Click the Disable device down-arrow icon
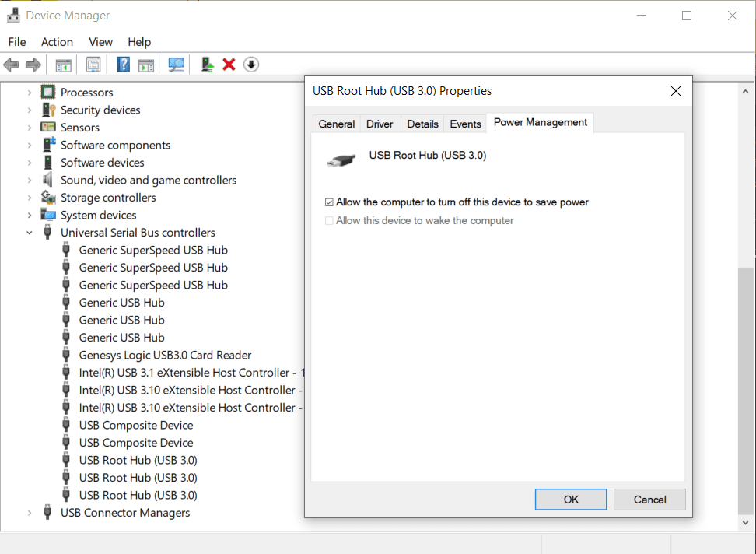756x554 pixels. click(x=250, y=64)
